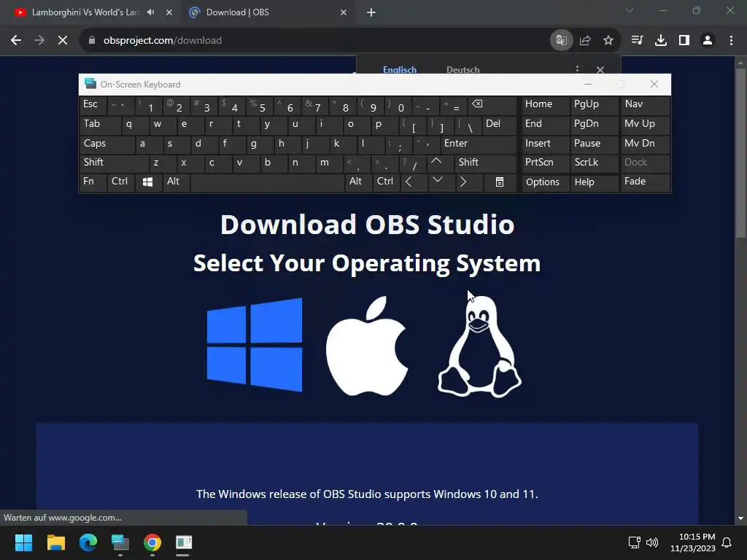Viewport: 747px width, 560px height.
Task: Select Deutsch in the translate popup
Action: click(x=463, y=69)
